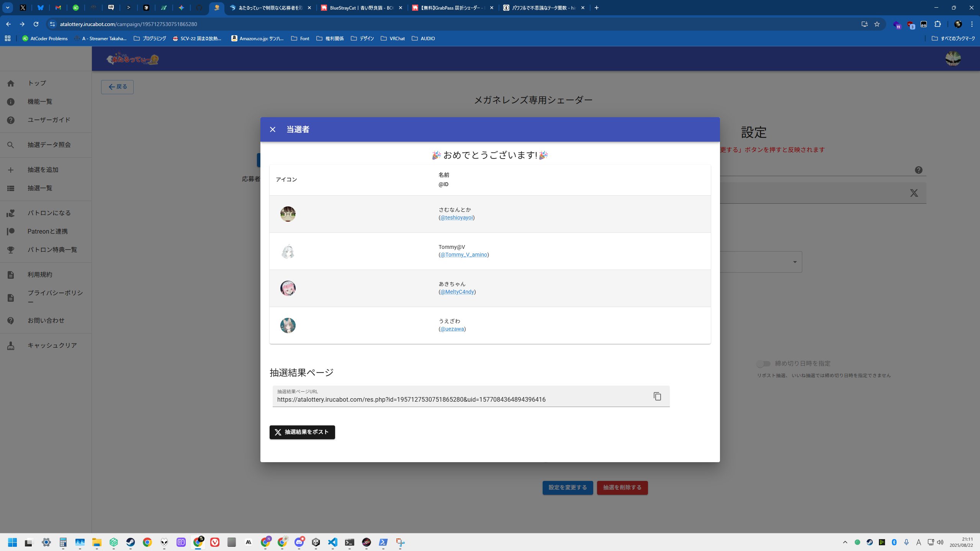Screen dimensions: 980x551
Task: Select 抽選を追加 plus item
Action: tap(43, 170)
